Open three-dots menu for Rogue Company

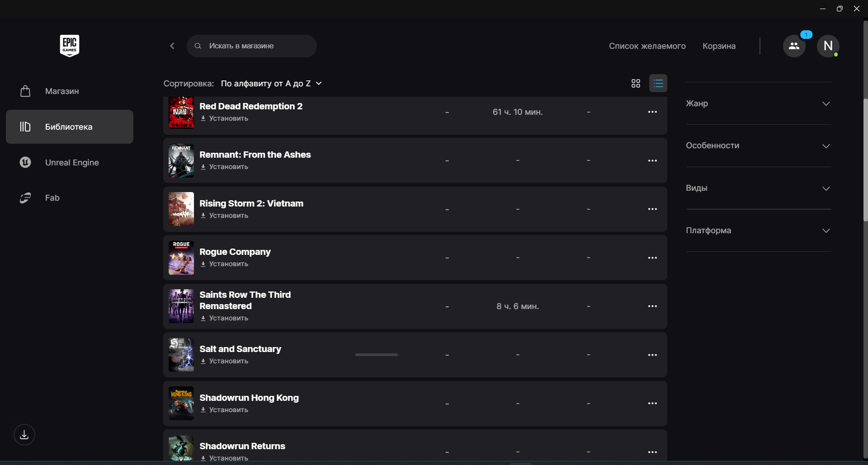pos(652,258)
